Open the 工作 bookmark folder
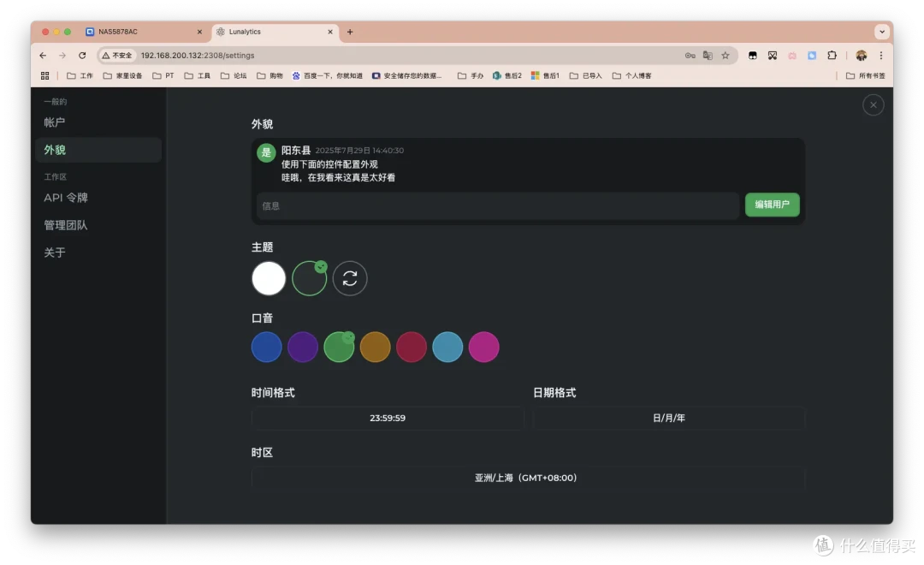Image resolution: width=924 pixels, height=565 pixels. coord(80,75)
